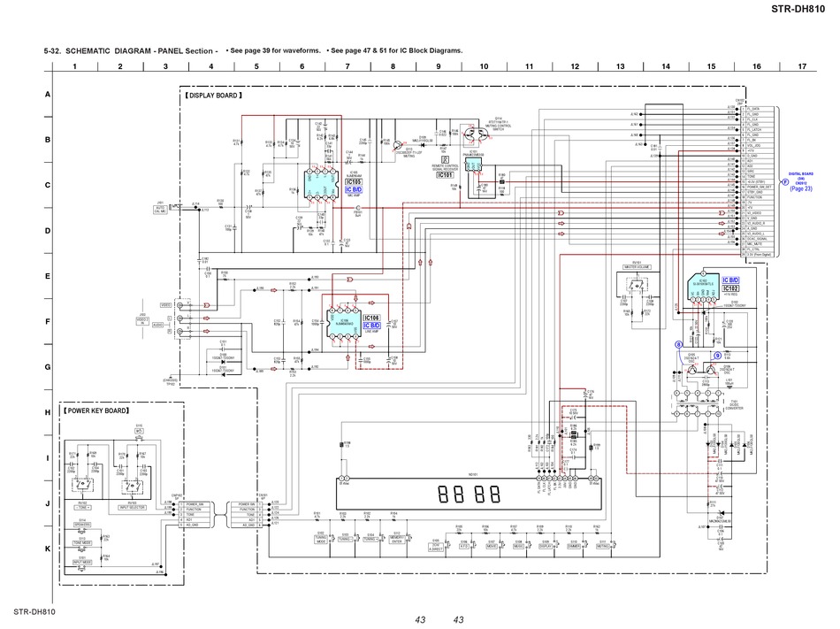Click the MUTING switch label
The height and width of the screenshot is (629, 840).
pyautogui.click(x=602, y=546)
